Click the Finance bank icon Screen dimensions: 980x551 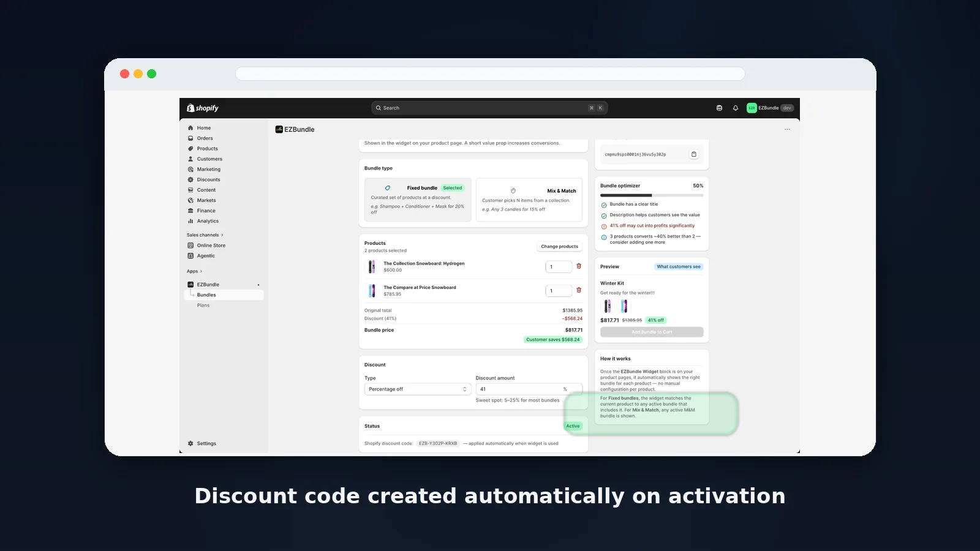(x=190, y=211)
